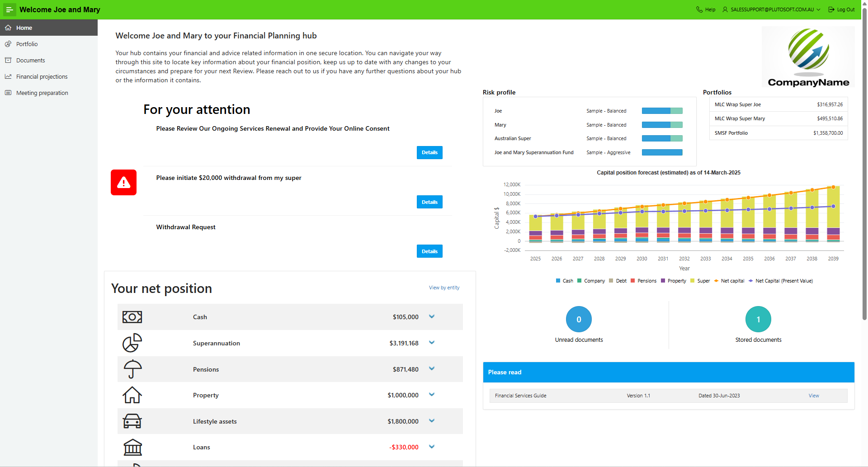
Task: Go to Financial projections in sidebar
Action: pyautogui.click(x=42, y=76)
